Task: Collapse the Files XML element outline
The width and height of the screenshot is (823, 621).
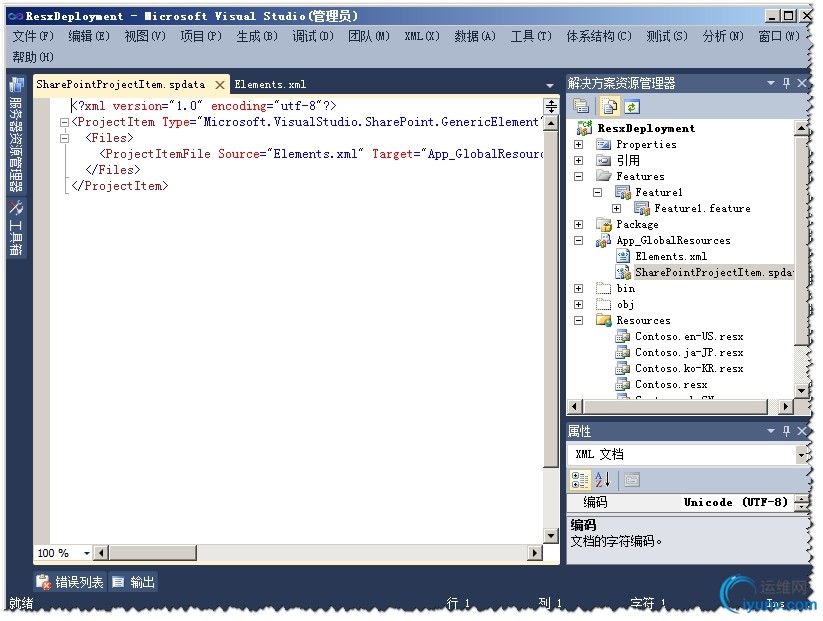Action: [x=65, y=138]
